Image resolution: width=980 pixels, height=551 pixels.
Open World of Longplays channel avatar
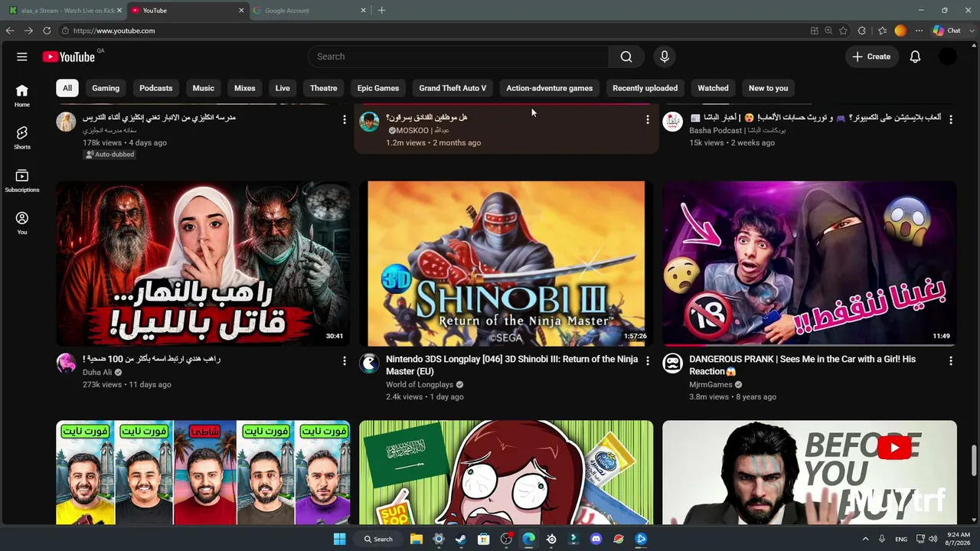[x=369, y=363]
